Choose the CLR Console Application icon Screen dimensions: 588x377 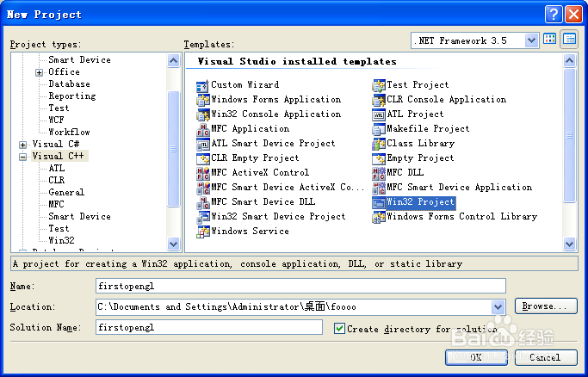click(379, 101)
